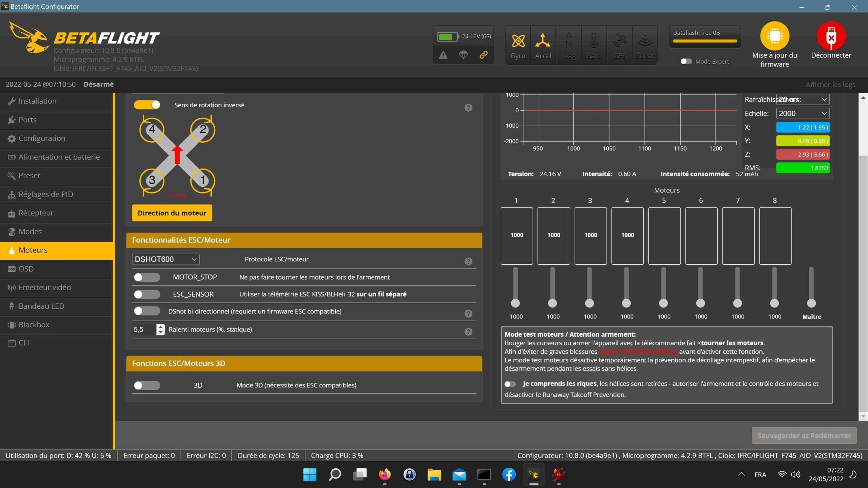Click the firmware update chip icon
868x488 pixels.
pos(774,36)
